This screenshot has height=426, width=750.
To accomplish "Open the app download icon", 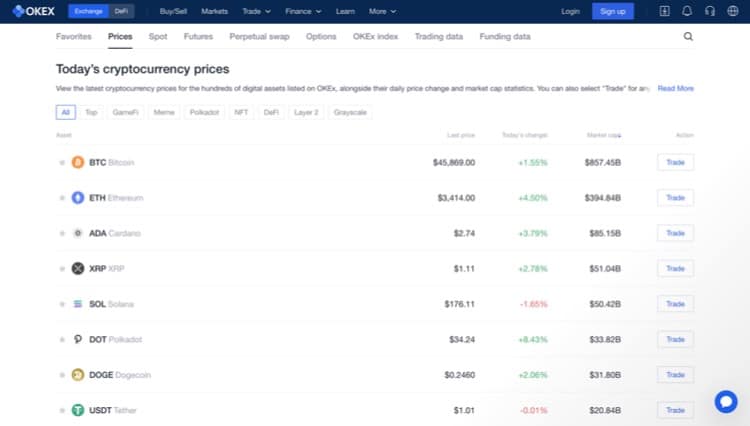I will [665, 11].
